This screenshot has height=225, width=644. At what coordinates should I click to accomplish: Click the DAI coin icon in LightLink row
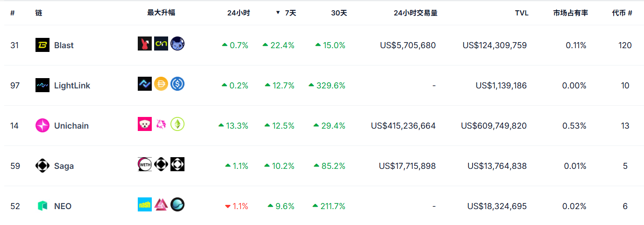(161, 84)
